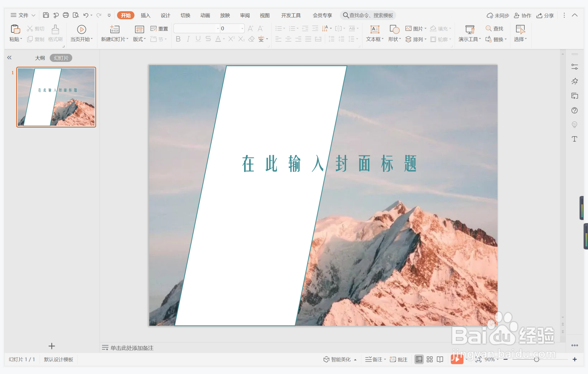Click the text T icon in right sidebar
Image resolution: width=588 pixels, height=374 pixels.
[x=574, y=139]
